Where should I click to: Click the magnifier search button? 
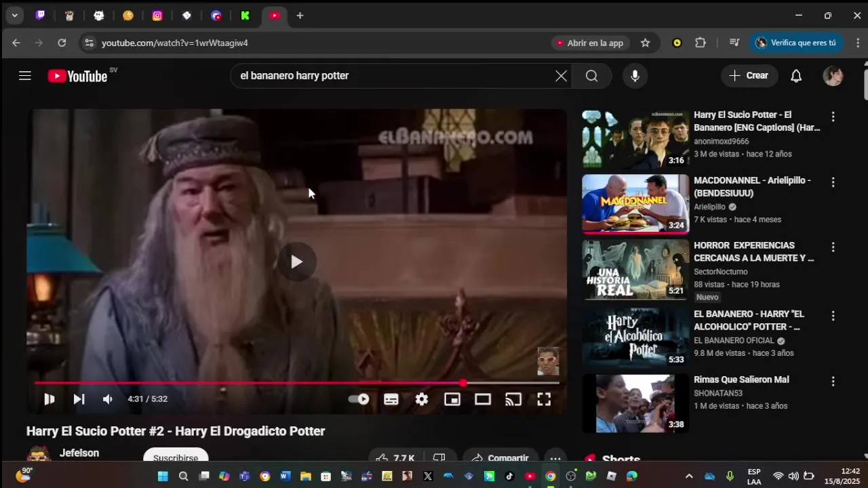pyautogui.click(x=591, y=76)
